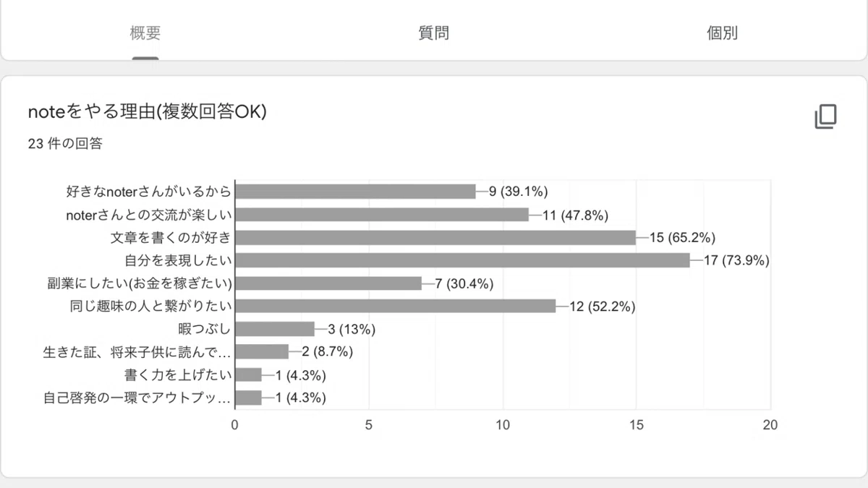Click the 文章を書くのが好き bar
The height and width of the screenshot is (488, 868).
436,237
